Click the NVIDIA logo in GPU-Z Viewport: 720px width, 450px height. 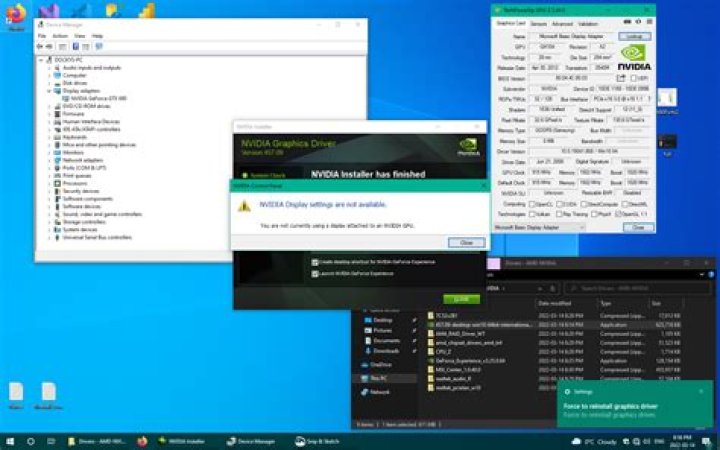(634, 57)
